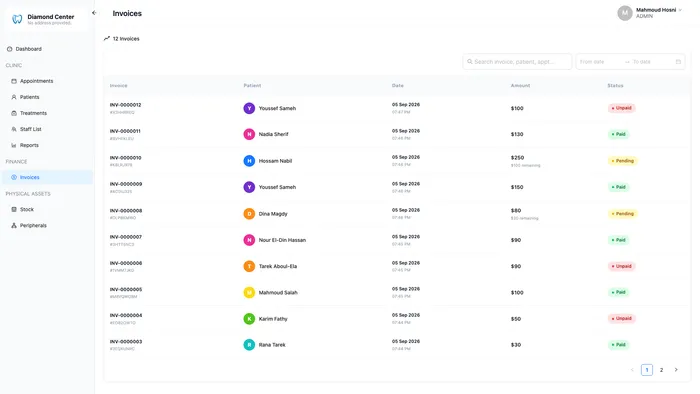The width and height of the screenshot is (700, 394).
Task: Set the From date field
Action: [x=600, y=62]
